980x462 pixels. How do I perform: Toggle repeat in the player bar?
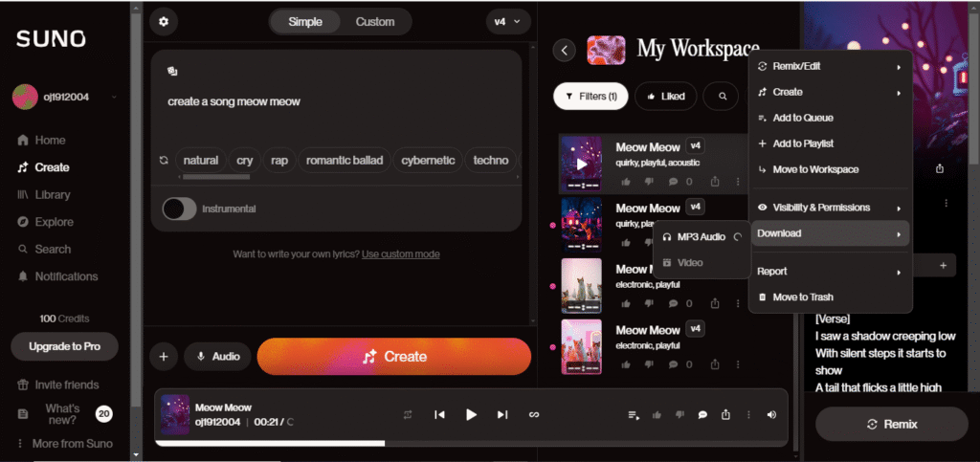pos(408,414)
